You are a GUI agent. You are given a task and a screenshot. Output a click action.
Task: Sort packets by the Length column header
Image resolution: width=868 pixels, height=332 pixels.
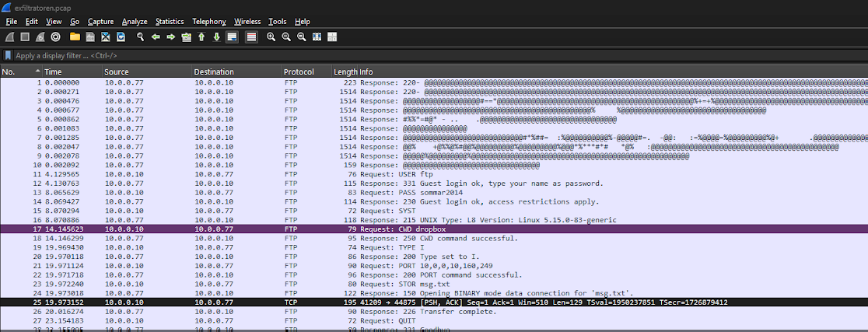[345, 72]
